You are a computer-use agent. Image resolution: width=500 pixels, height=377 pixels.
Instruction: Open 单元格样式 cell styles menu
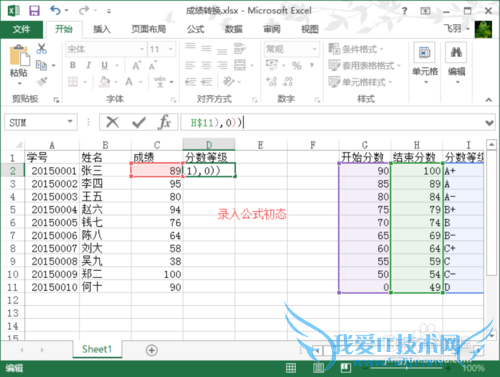click(360, 82)
